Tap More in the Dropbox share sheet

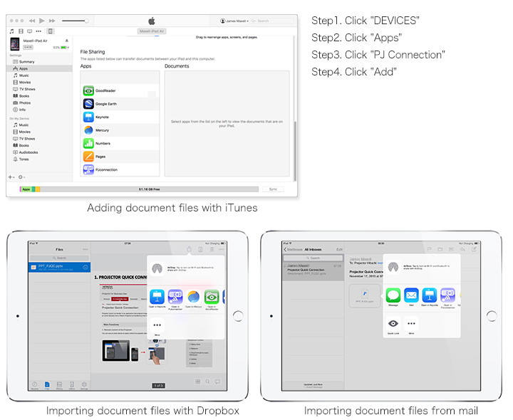pos(157,325)
